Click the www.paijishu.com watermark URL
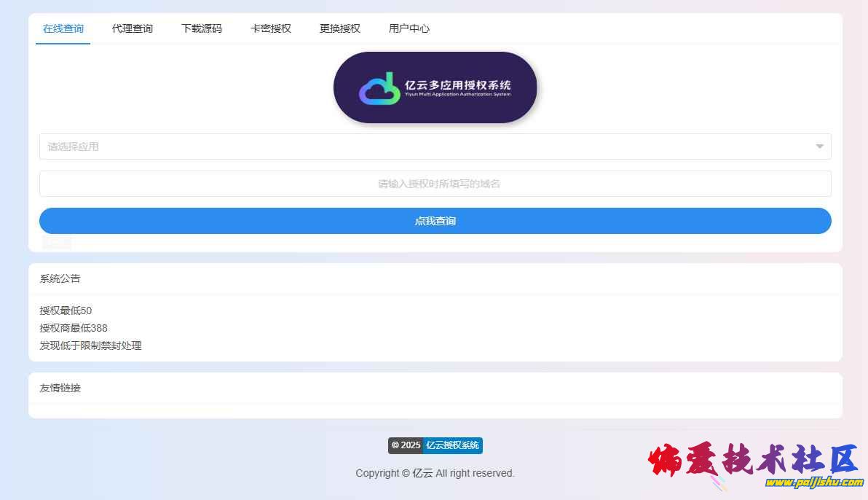The width and height of the screenshot is (868, 500). tap(813, 483)
